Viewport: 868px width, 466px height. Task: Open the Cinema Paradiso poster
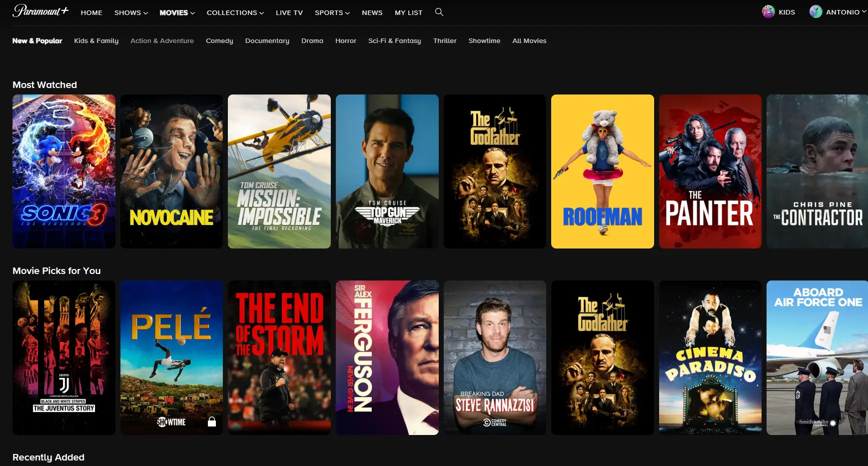[x=710, y=357]
